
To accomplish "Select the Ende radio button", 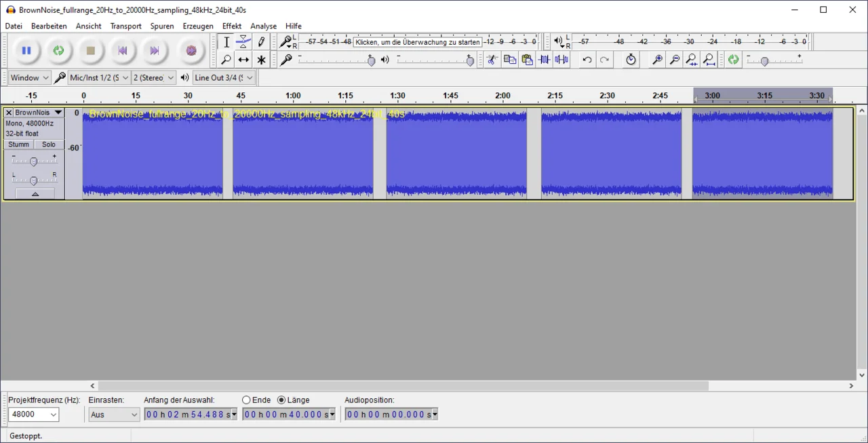I will [x=246, y=400].
